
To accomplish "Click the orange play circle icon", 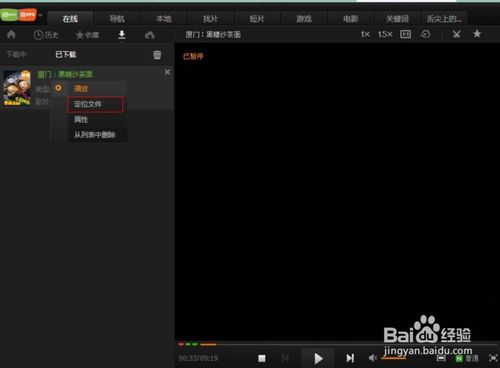I will tap(58, 88).
